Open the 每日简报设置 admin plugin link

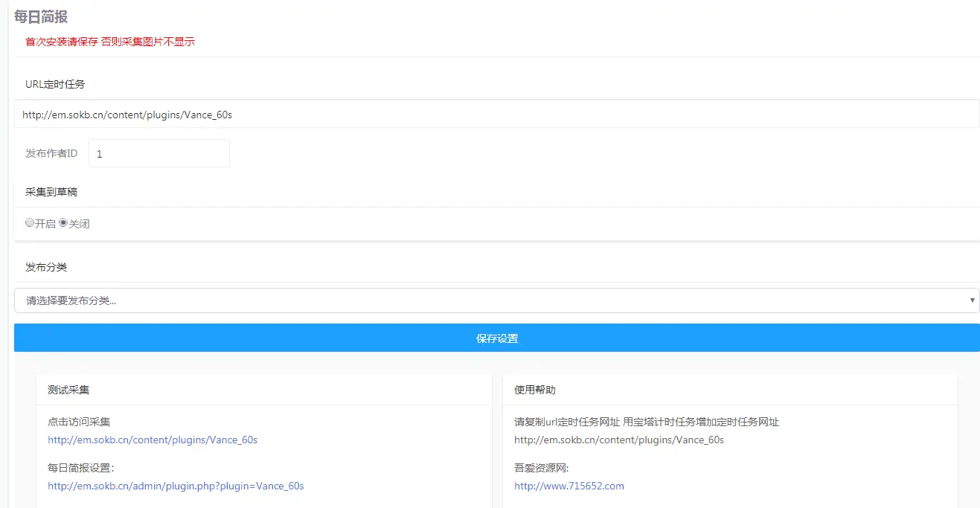176,486
